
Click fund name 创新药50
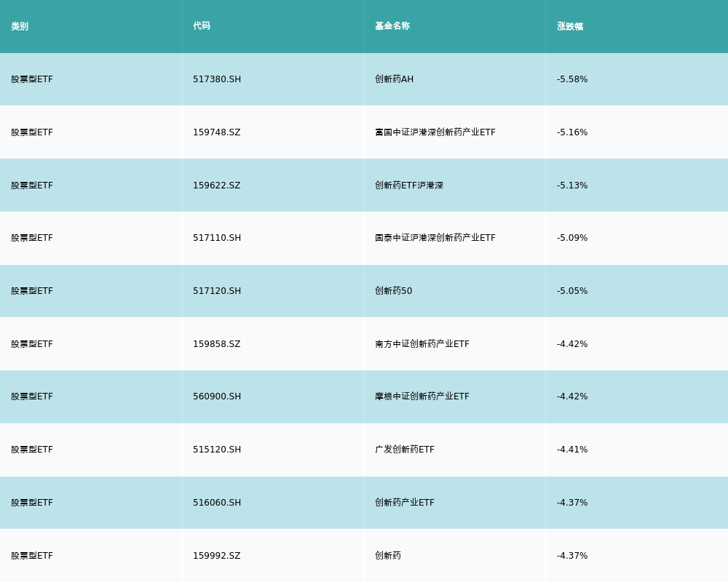click(394, 291)
